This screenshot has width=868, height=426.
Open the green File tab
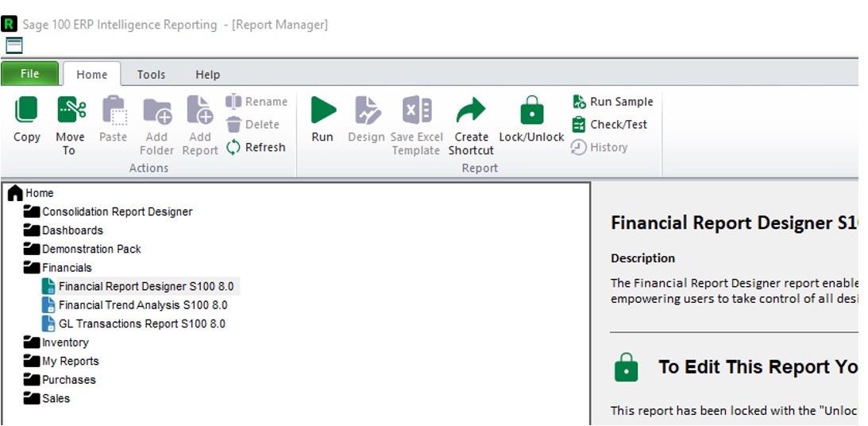click(30, 74)
